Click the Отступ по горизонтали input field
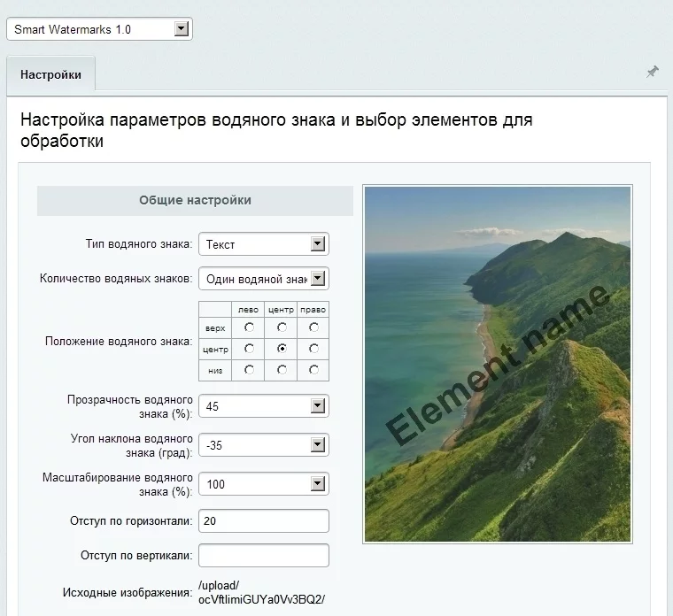Screen dimensions: 673x616 click(x=263, y=521)
